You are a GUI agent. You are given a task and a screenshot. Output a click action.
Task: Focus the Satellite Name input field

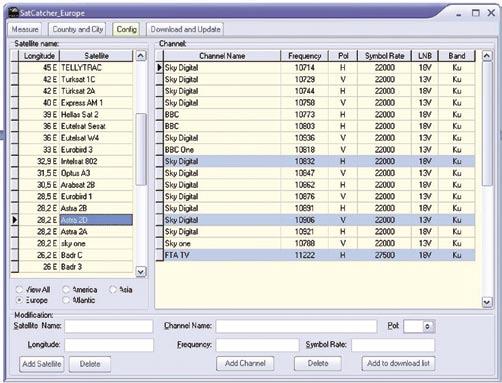point(109,326)
